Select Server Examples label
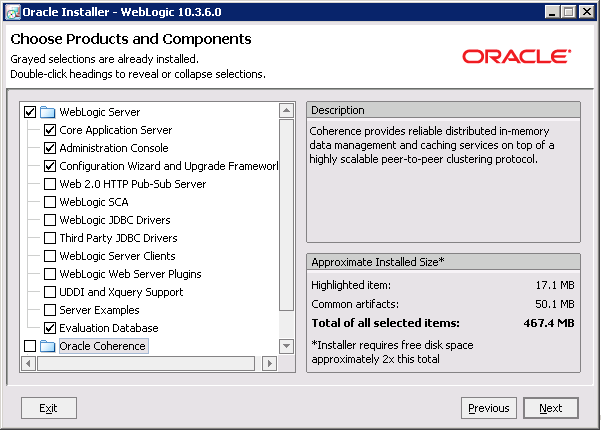The width and height of the screenshot is (601, 430). click(99, 310)
